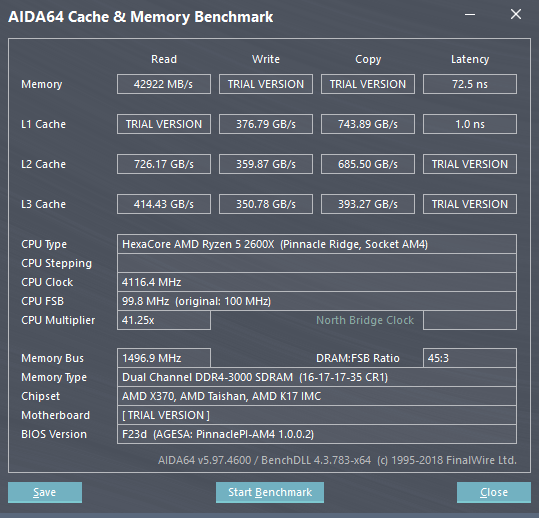
Task: Click the L1 Cache Write value box
Action: point(266,124)
